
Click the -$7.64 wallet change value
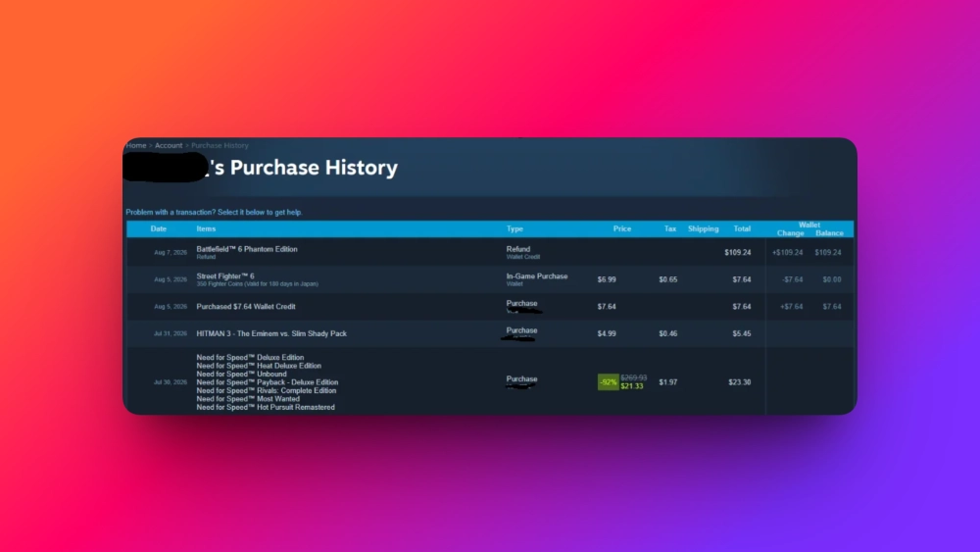(792, 279)
